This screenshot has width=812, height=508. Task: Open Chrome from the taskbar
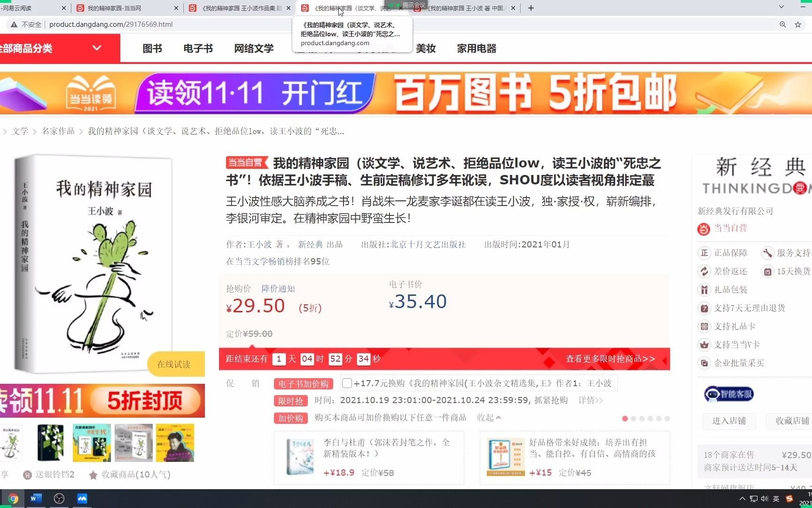[13, 499]
